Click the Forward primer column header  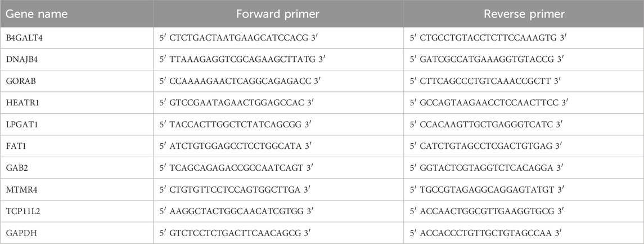278,14
